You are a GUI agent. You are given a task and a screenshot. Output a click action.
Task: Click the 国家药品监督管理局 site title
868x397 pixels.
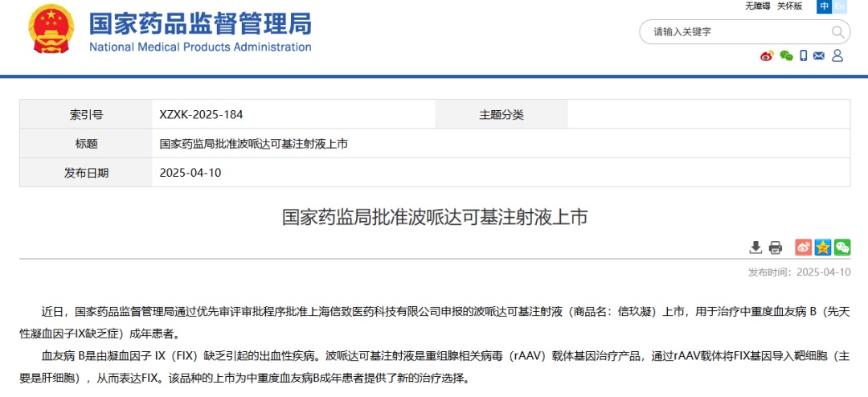(x=199, y=23)
